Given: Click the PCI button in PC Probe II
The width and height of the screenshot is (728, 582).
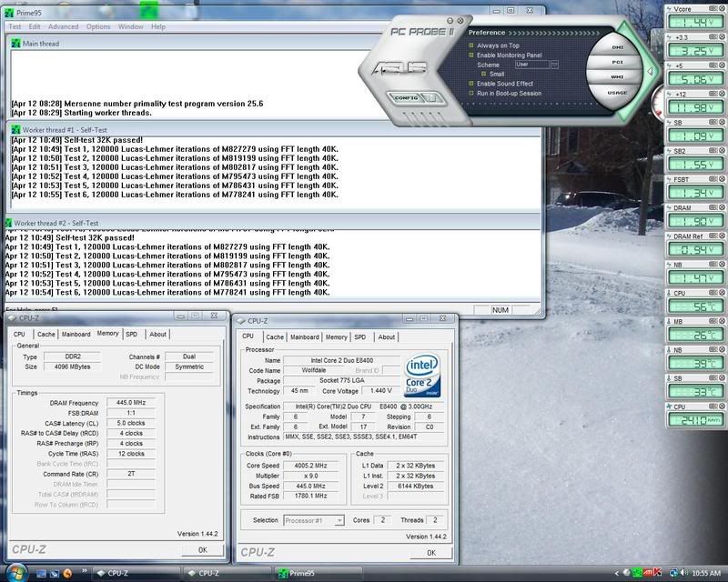Looking at the screenshot, I should point(617,62).
